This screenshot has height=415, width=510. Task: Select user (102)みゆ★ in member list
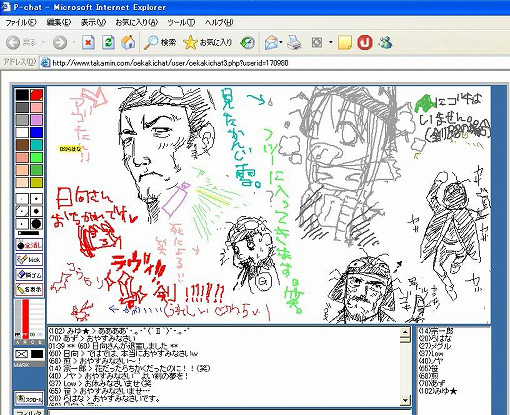[438, 391]
